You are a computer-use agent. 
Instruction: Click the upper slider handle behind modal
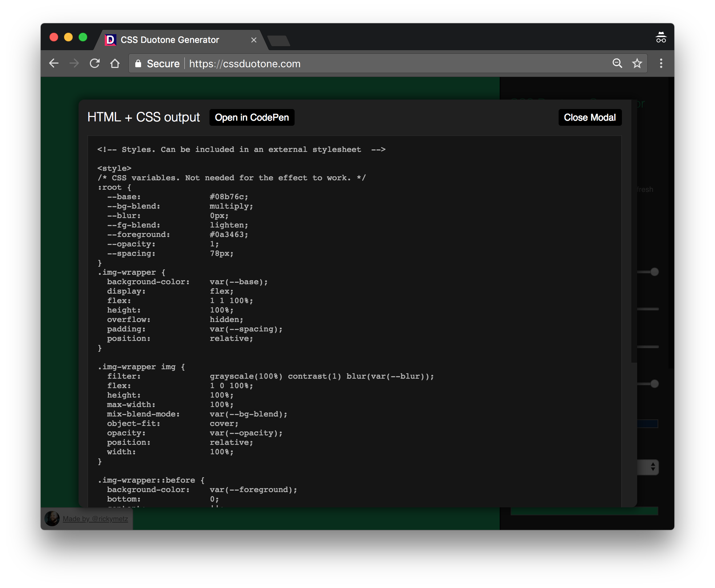pyautogui.click(x=655, y=272)
